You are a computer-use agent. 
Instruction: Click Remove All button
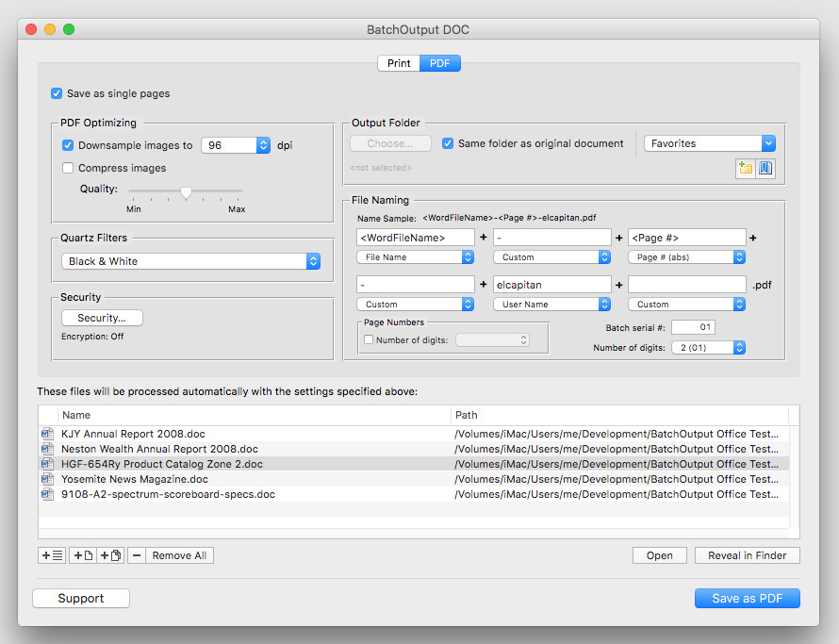pyautogui.click(x=179, y=555)
